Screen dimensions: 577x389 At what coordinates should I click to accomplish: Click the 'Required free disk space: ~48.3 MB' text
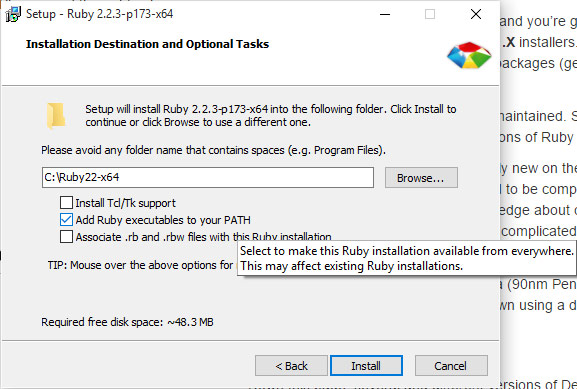click(127, 322)
